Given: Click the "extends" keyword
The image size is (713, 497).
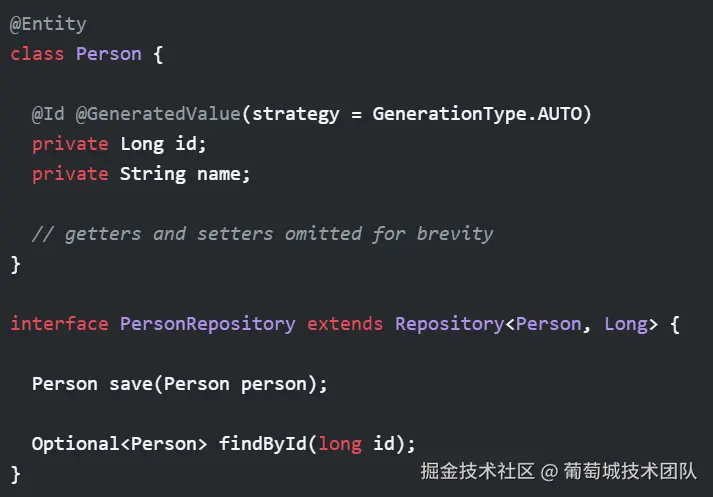Looking at the screenshot, I should [345, 324].
